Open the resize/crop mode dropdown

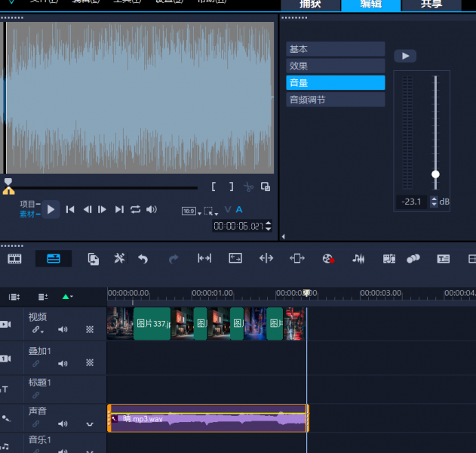211,211
